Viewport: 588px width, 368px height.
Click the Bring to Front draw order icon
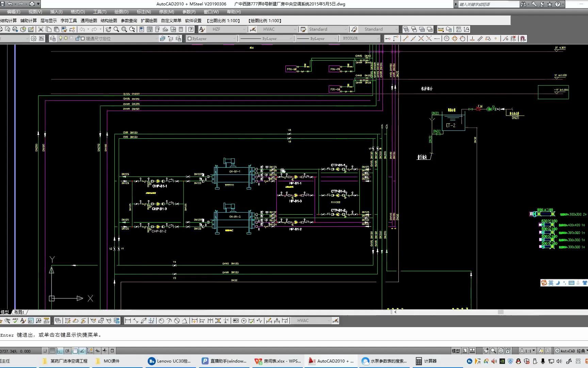pos(406,29)
